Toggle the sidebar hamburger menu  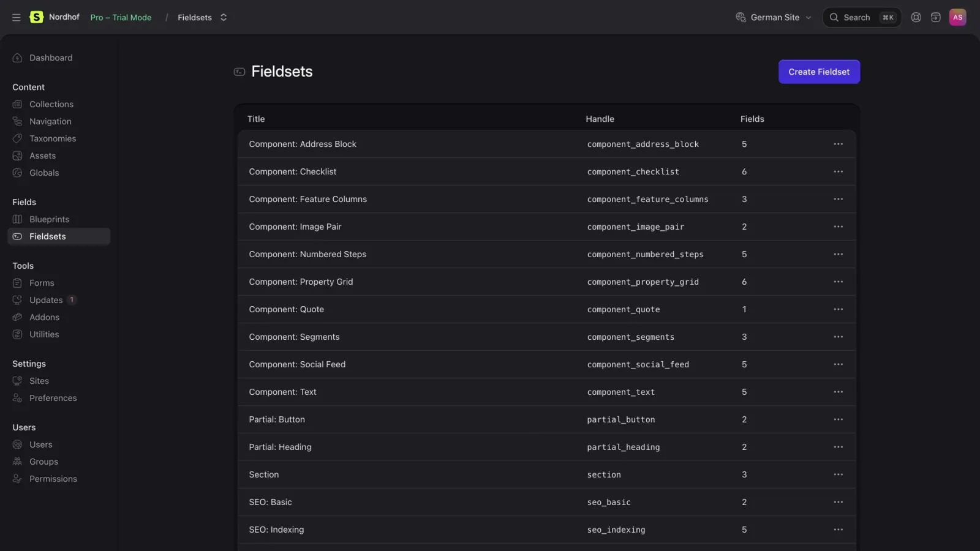point(17,17)
